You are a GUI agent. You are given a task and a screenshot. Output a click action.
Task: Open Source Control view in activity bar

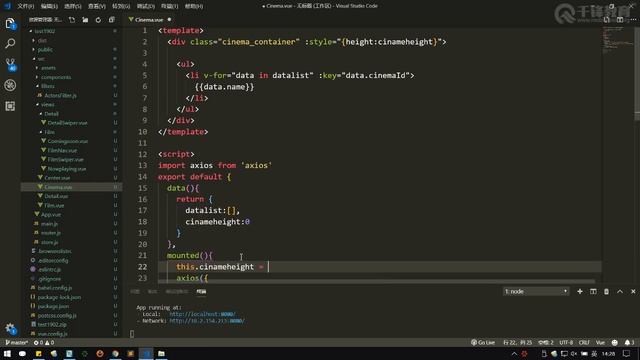pyautogui.click(x=10, y=64)
